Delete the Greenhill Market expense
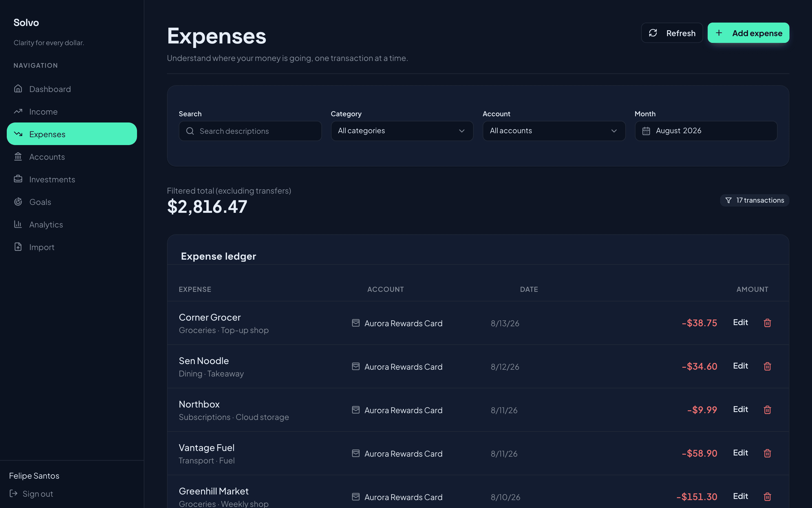This screenshot has height=508, width=812. coord(767,497)
